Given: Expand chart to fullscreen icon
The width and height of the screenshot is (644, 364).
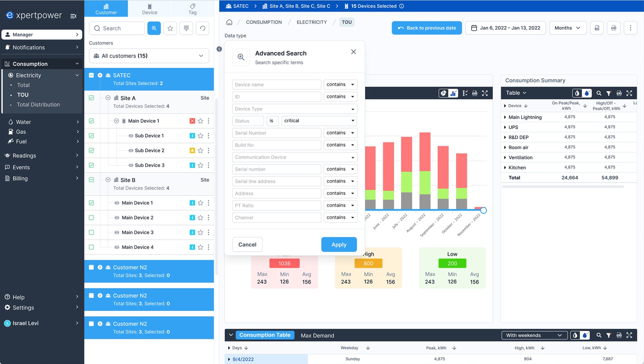Looking at the screenshot, I should pyautogui.click(x=485, y=93).
